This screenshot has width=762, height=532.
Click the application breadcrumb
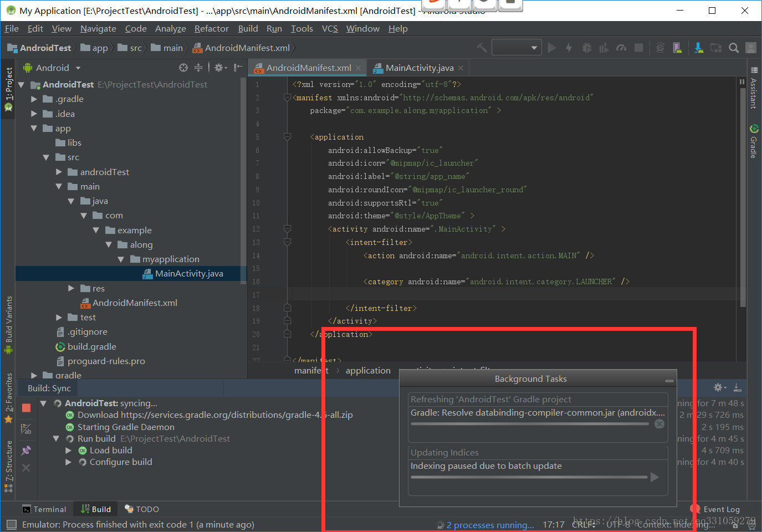pos(368,370)
